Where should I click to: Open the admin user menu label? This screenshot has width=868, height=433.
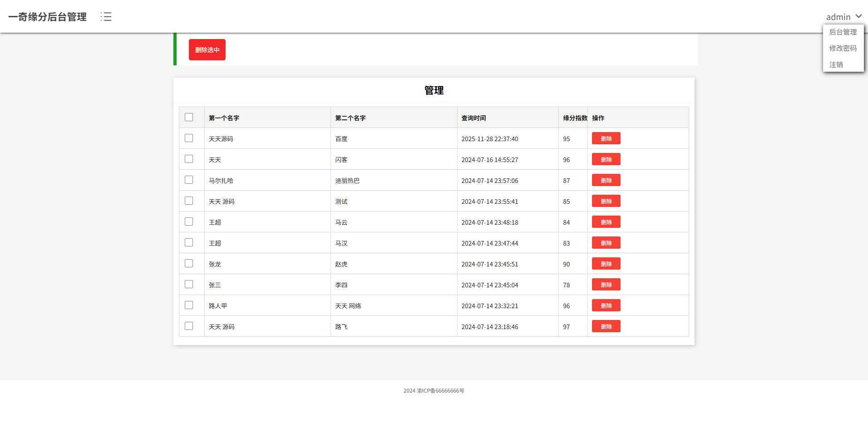point(838,17)
